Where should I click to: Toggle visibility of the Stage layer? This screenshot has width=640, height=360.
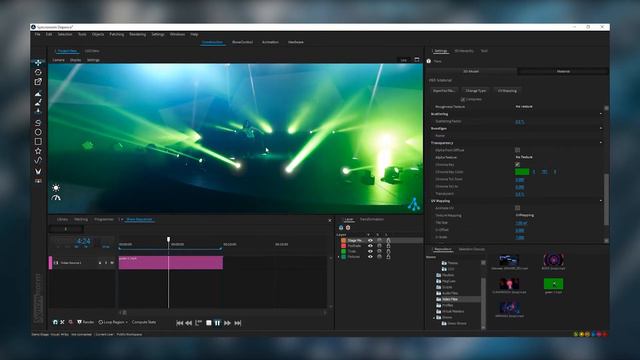pos(370,240)
